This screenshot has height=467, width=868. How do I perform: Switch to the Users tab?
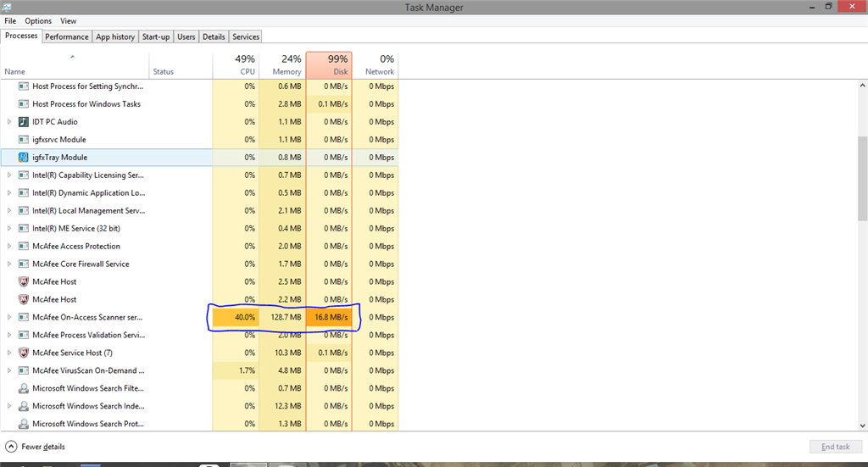pyautogui.click(x=186, y=36)
